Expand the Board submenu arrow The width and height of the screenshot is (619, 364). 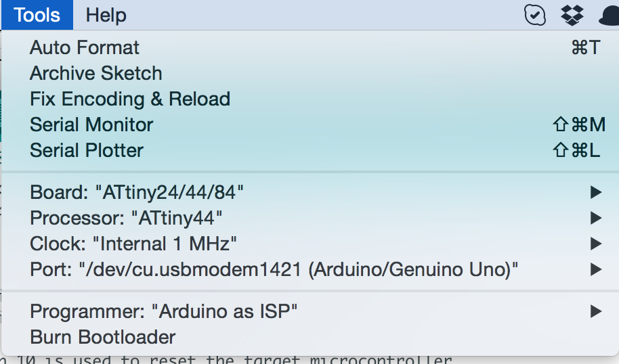[x=596, y=192]
